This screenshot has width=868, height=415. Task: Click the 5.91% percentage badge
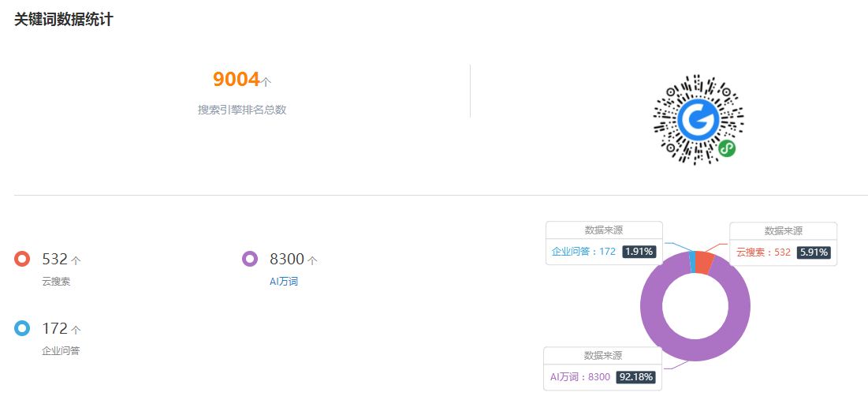click(x=814, y=252)
